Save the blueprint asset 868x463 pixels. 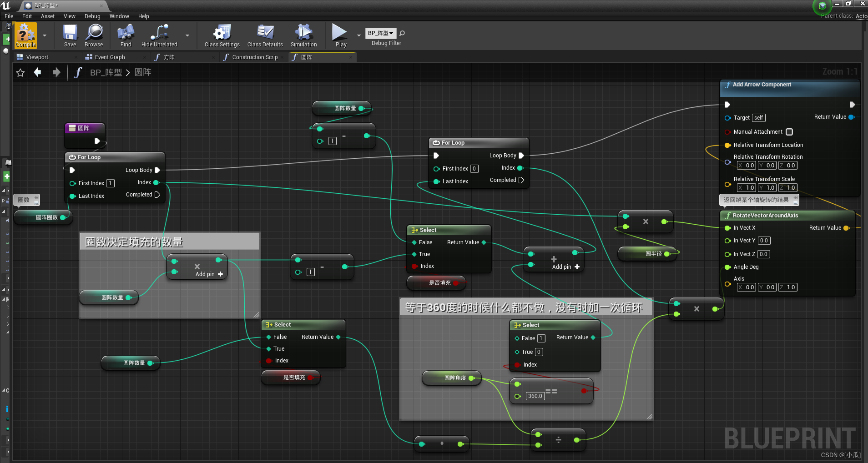[x=70, y=35]
